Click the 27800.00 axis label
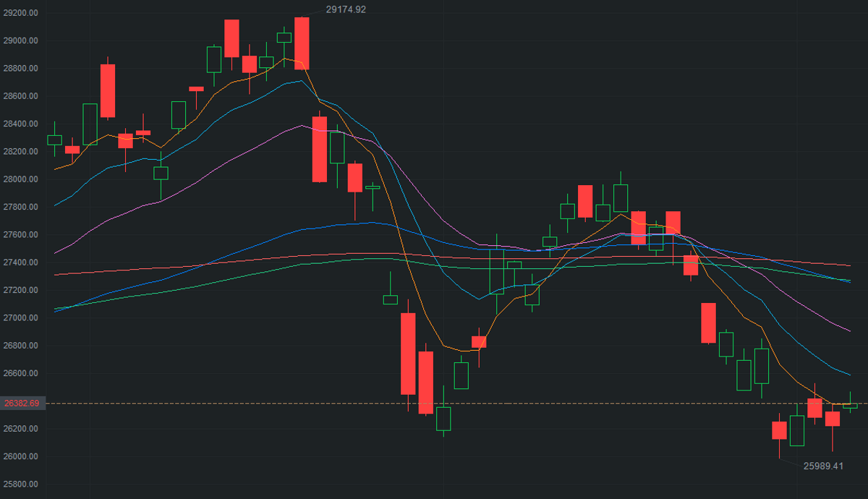This screenshot has width=868, height=499. (20, 208)
